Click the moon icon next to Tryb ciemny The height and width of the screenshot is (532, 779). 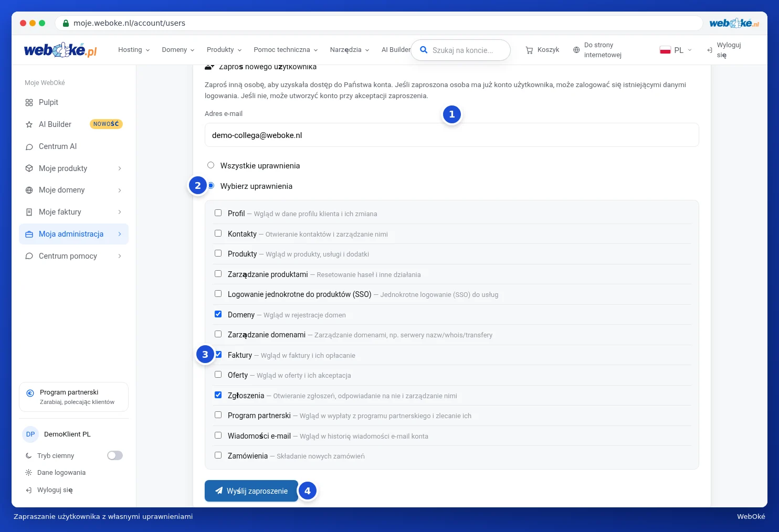pos(29,456)
